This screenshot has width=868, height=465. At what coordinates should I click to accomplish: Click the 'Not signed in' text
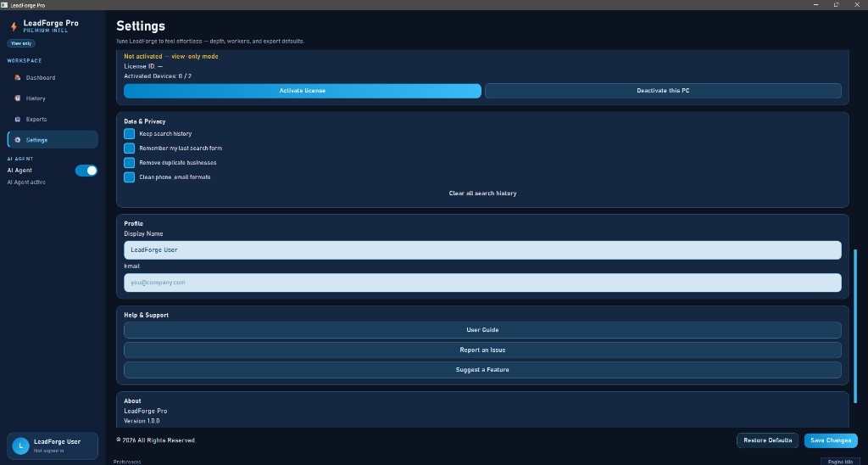pos(48,451)
